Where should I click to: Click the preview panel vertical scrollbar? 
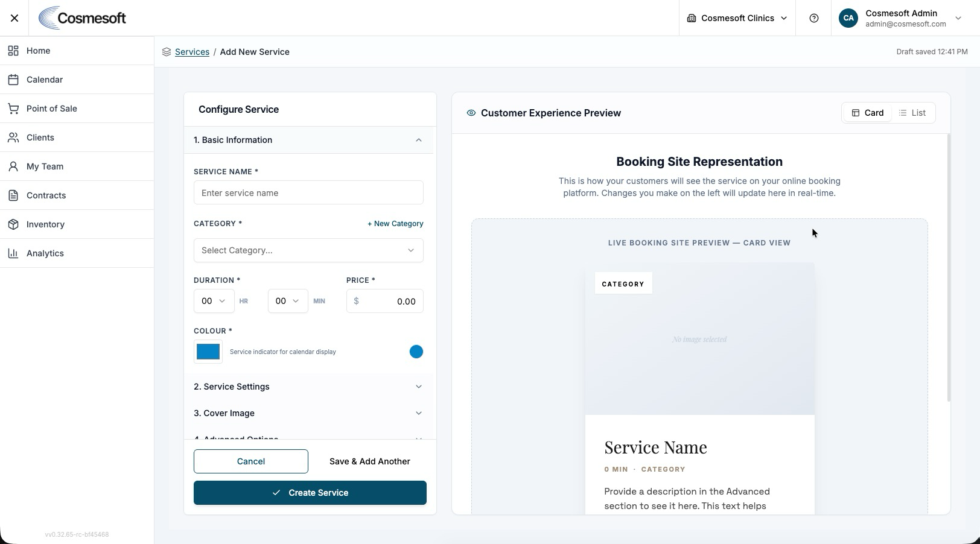coord(949,268)
